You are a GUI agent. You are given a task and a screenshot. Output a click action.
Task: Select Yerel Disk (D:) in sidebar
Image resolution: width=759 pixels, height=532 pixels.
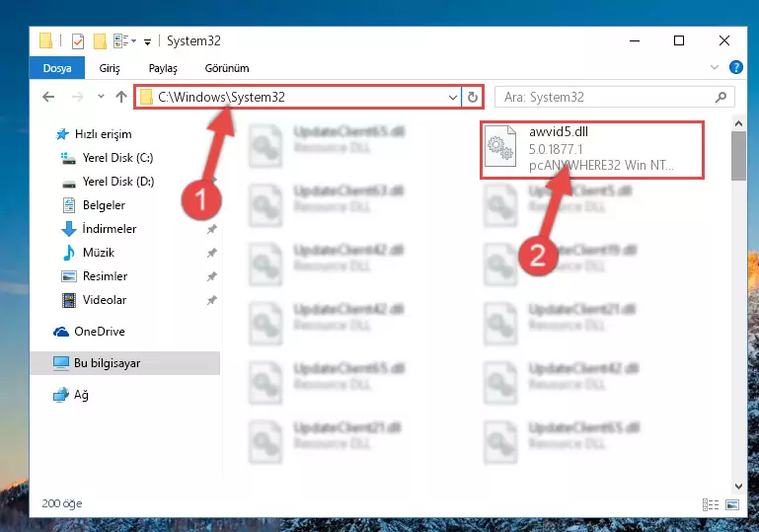(x=118, y=182)
